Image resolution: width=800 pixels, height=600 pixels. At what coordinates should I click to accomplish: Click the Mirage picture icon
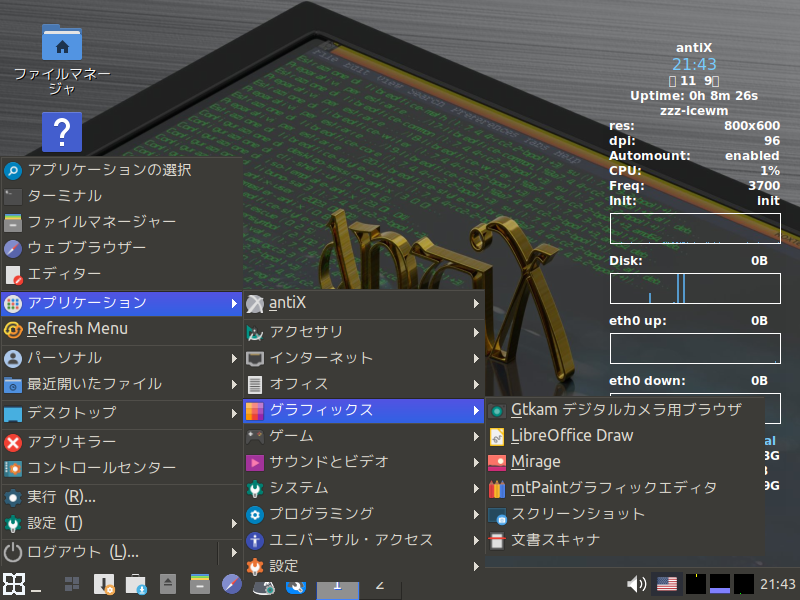(496, 463)
